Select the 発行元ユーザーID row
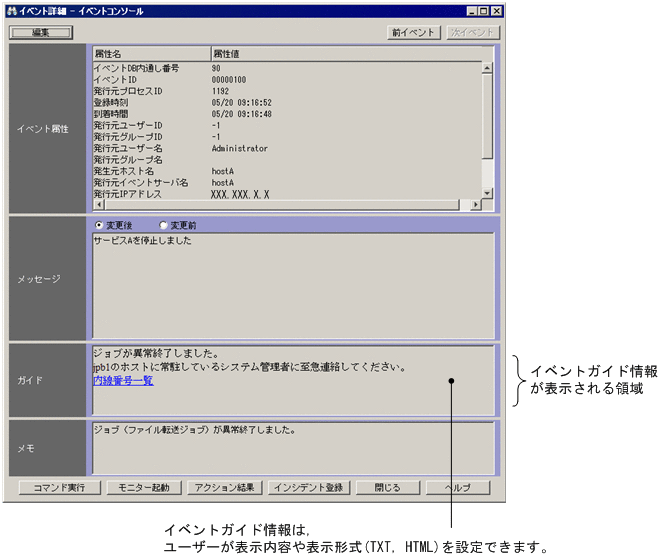Screen dimensions: 661x559 [287, 125]
